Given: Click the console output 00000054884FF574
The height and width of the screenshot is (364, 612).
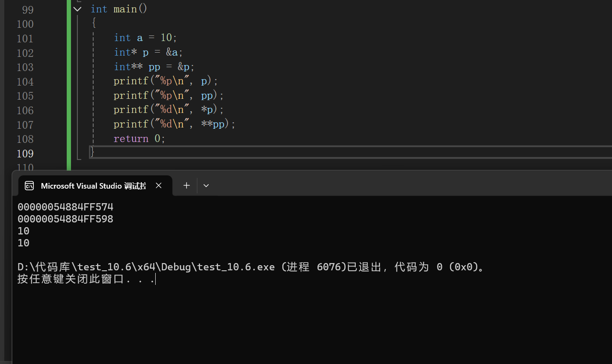Looking at the screenshot, I should 65,207.
